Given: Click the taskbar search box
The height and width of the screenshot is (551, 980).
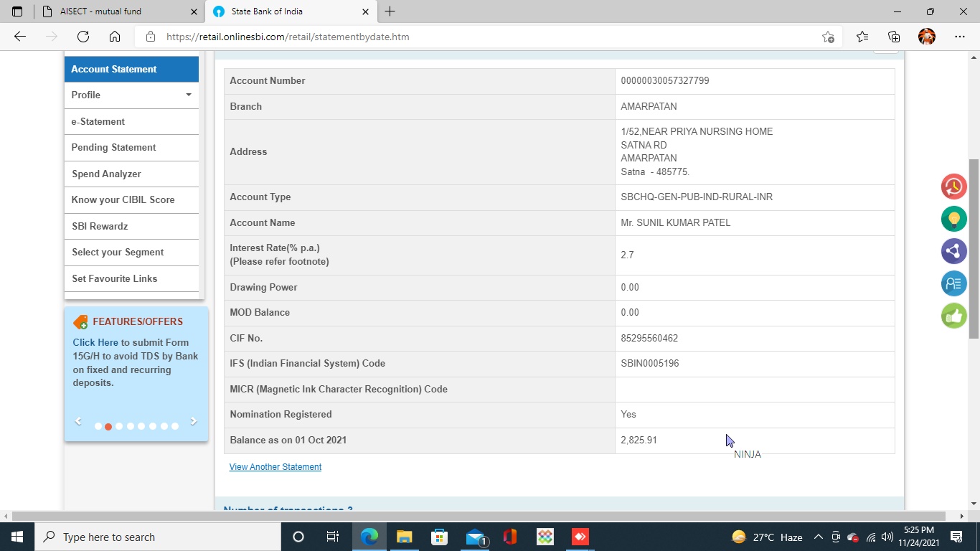Looking at the screenshot, I should click(x=158, y=537).
